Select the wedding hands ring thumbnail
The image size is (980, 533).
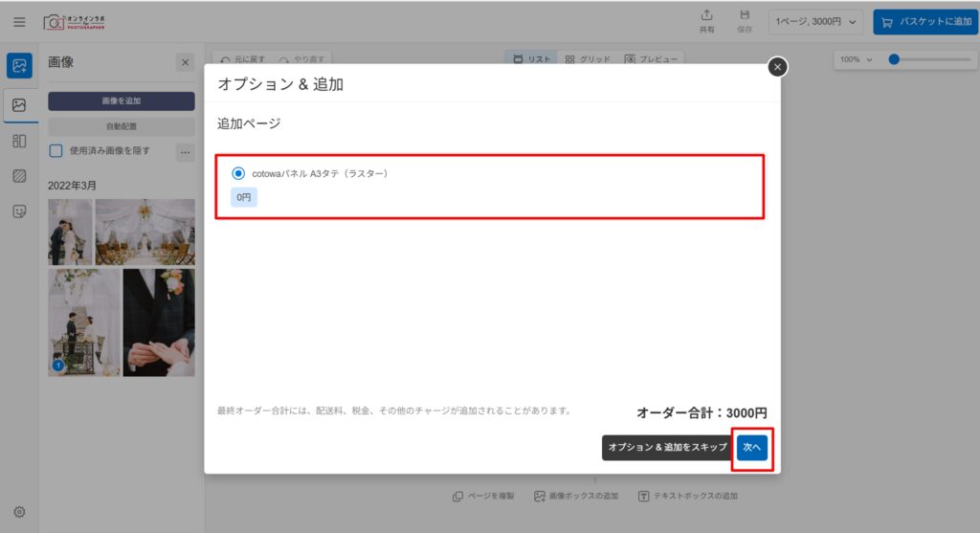158,322
